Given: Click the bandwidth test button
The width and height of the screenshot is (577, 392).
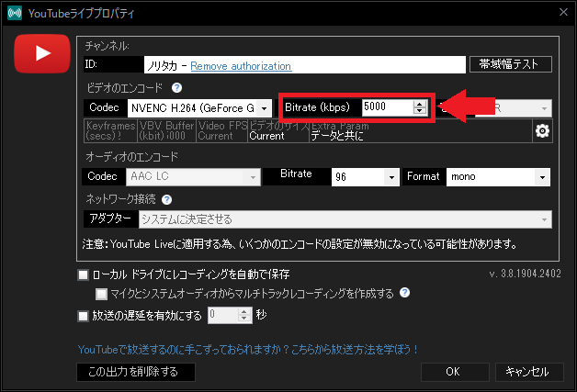Looking at the screenshot, I should point(511,64).
